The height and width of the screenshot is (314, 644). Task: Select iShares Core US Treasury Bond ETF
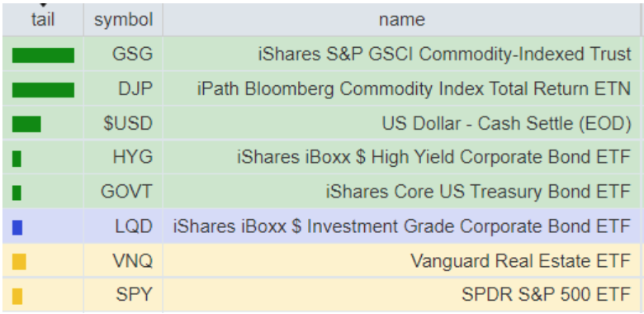tap(479, 192)
